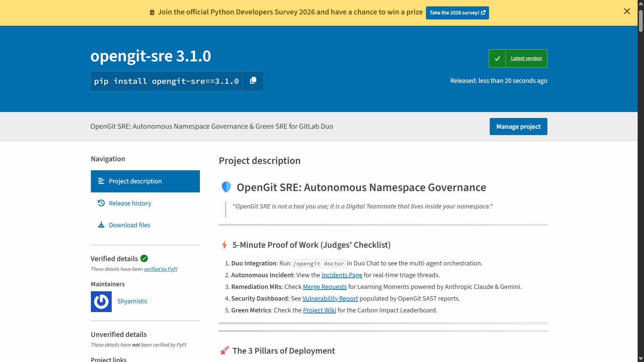Viewport: 644px width, 362px height.
Task: Click the Release history clock icon
Action: pos(101,203)
